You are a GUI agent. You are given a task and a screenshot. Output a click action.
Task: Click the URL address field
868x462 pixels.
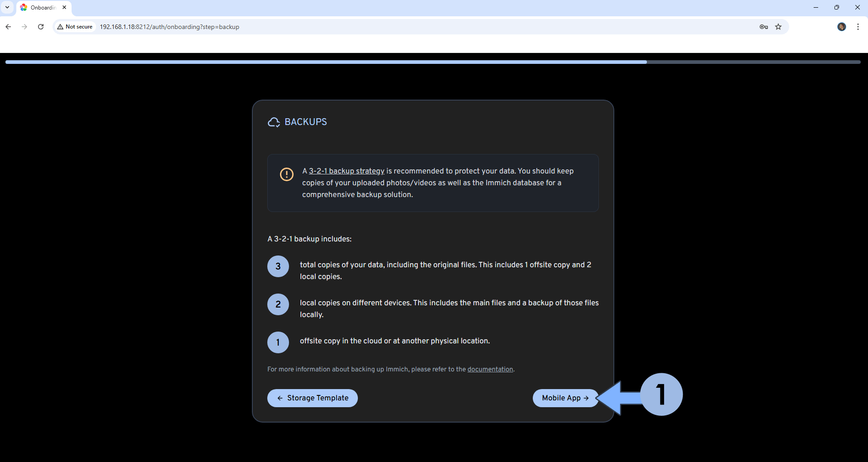[362, 27]
